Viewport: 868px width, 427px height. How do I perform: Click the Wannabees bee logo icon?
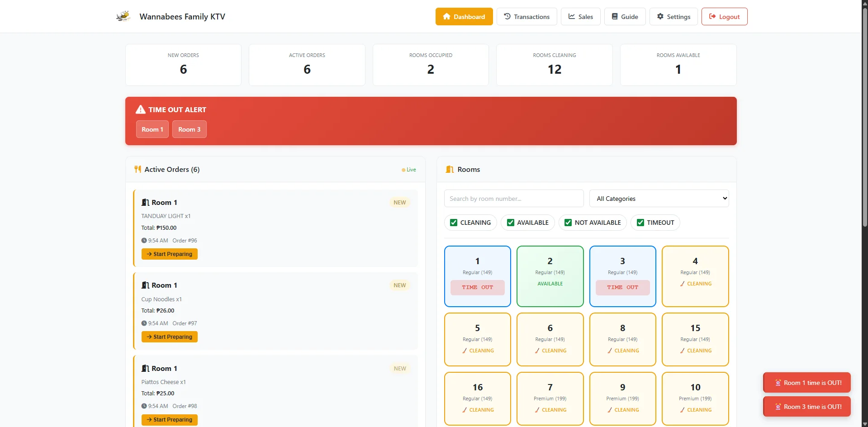click(123, 16)
